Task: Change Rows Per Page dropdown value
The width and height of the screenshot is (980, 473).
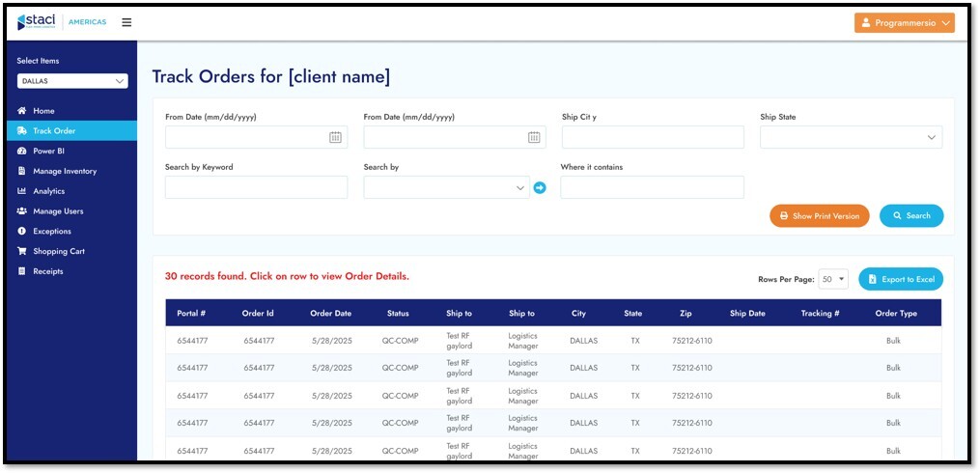Action: [x=833, y=279]
